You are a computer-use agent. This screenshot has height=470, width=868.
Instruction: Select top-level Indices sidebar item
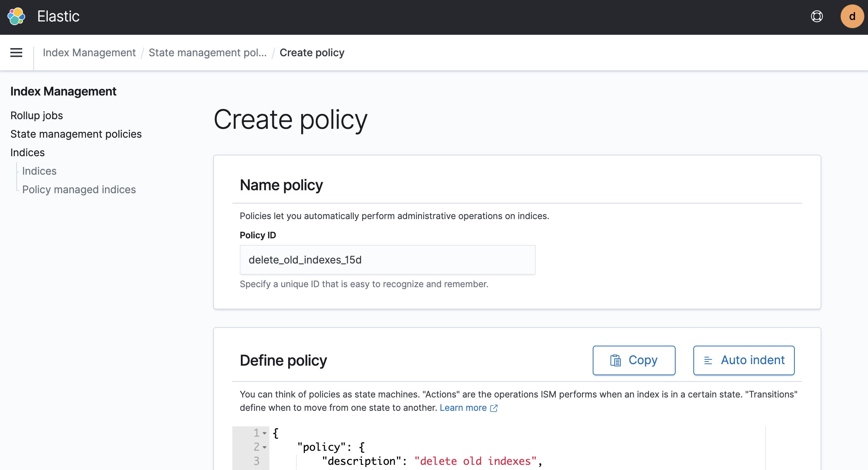click(x=27, y=152)
